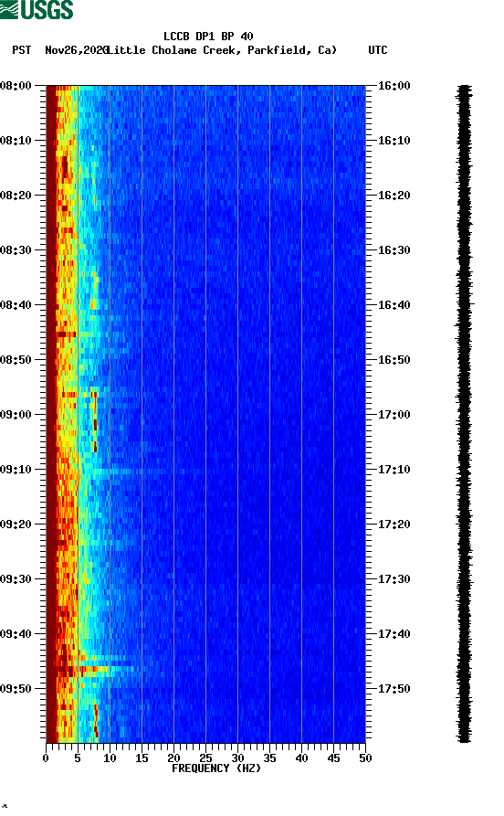504x816 pixels.
Task: Click the 25 Hz frequency axis label
Action: (x=205, y=758)
